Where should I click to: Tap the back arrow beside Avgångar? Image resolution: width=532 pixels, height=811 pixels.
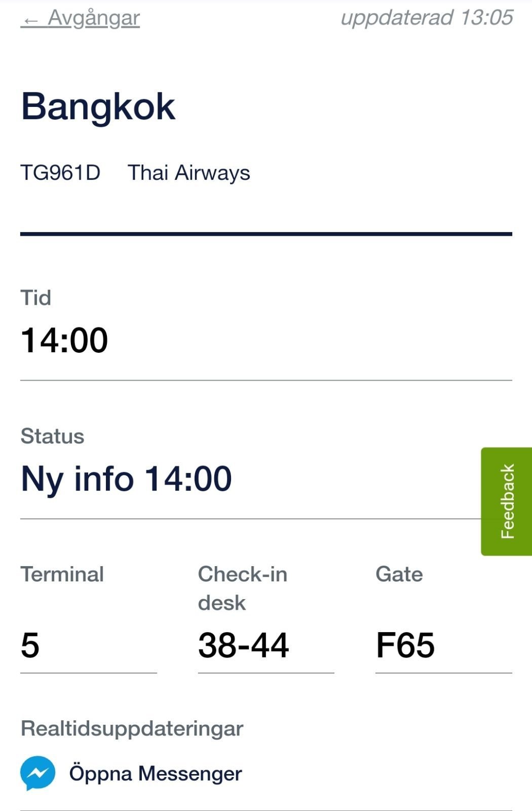click(31, 21)
